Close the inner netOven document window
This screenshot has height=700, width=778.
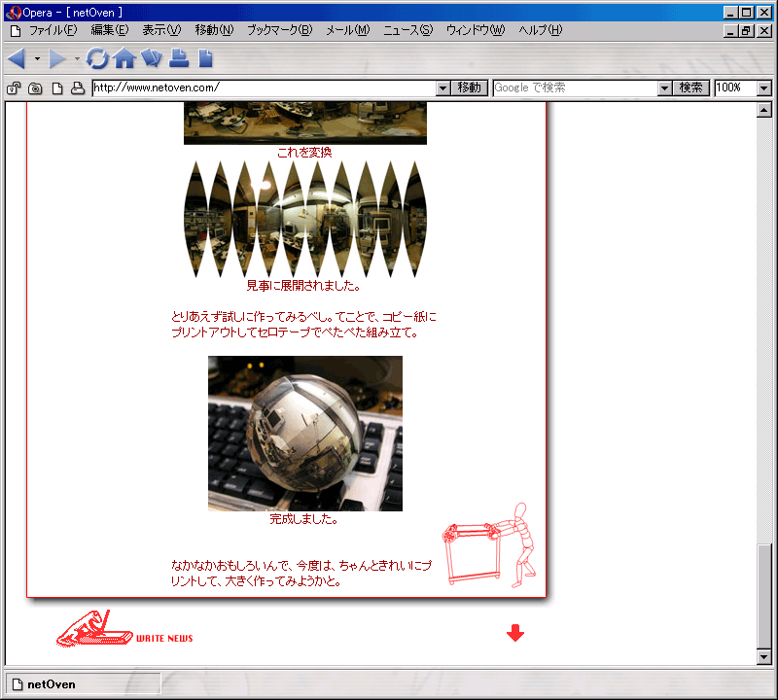coord(764,31)
